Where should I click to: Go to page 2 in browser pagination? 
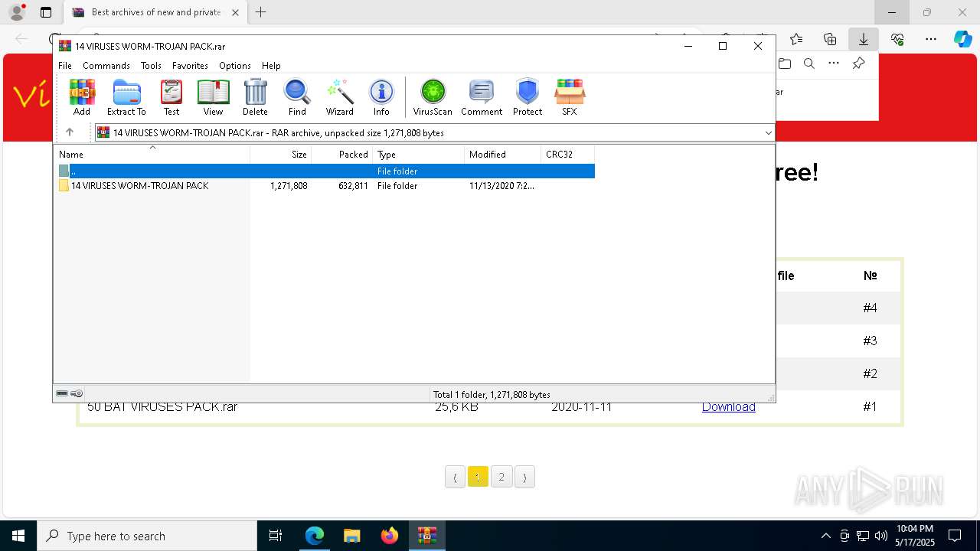501,477
